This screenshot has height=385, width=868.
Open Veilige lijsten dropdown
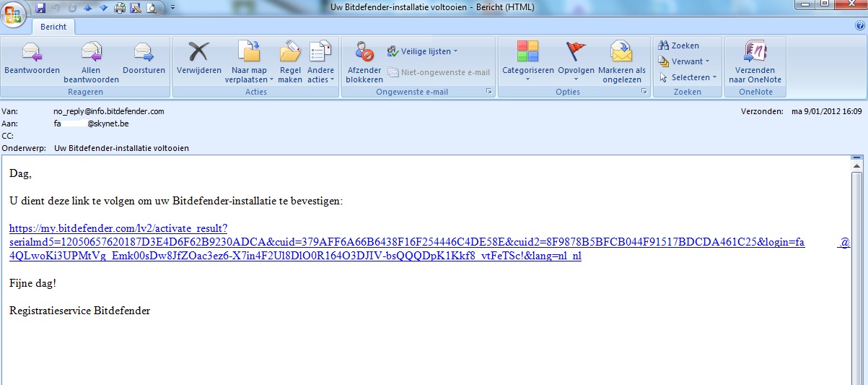coord(423,51)
